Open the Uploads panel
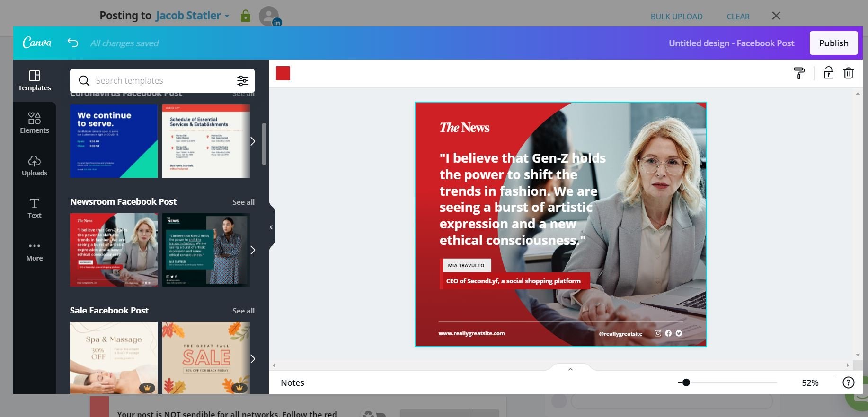The height and width of the screenshot is (417, 868). 35,165
